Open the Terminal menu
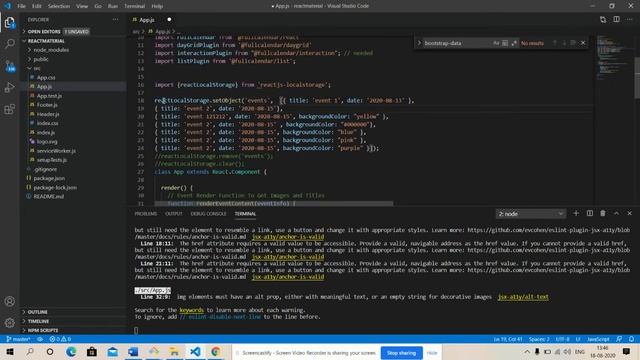 134,6
